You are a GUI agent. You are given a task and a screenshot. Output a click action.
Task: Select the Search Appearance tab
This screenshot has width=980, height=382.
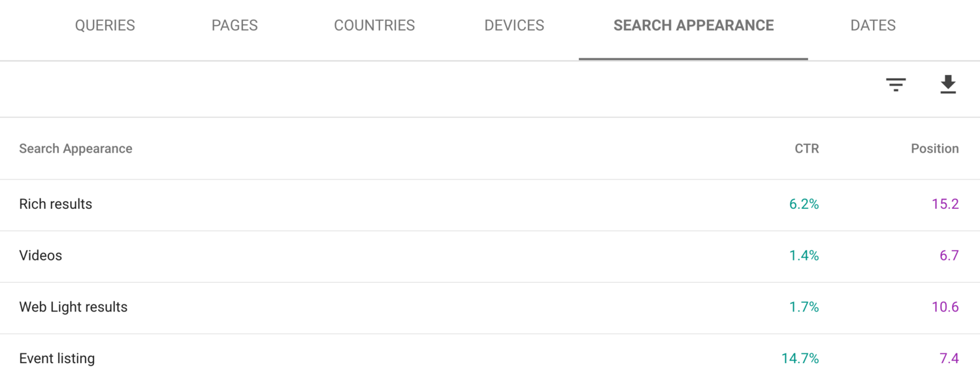tap(693, 25)
